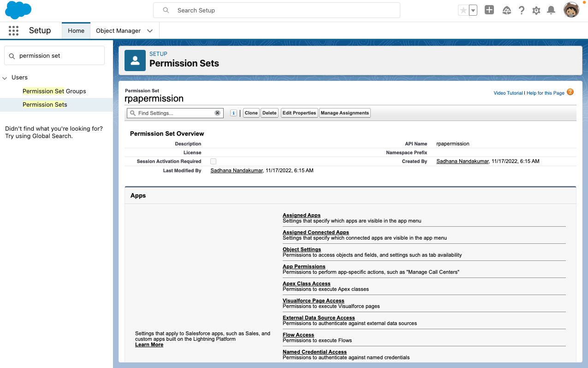Screen dimensions: 588x368
Task: Click the rpapermission API Name value
Action: (x=453, y=144)
